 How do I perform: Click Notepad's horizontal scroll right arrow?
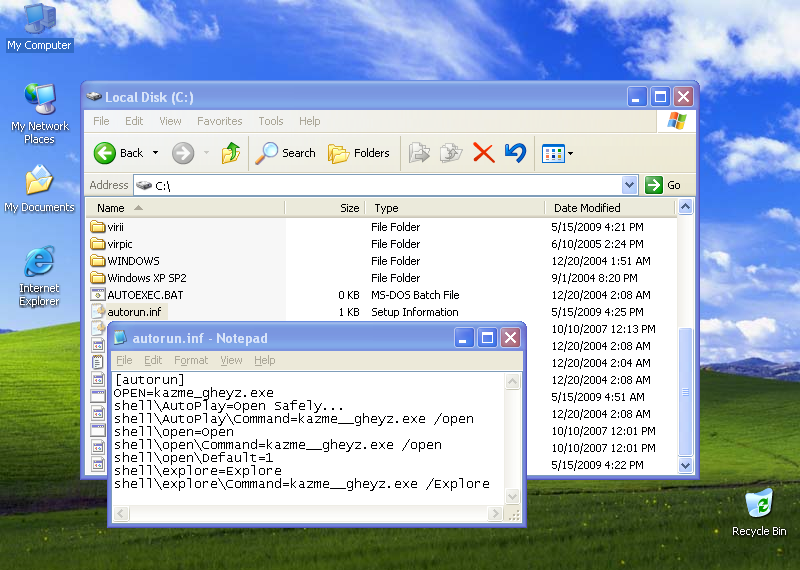(495, 513)
